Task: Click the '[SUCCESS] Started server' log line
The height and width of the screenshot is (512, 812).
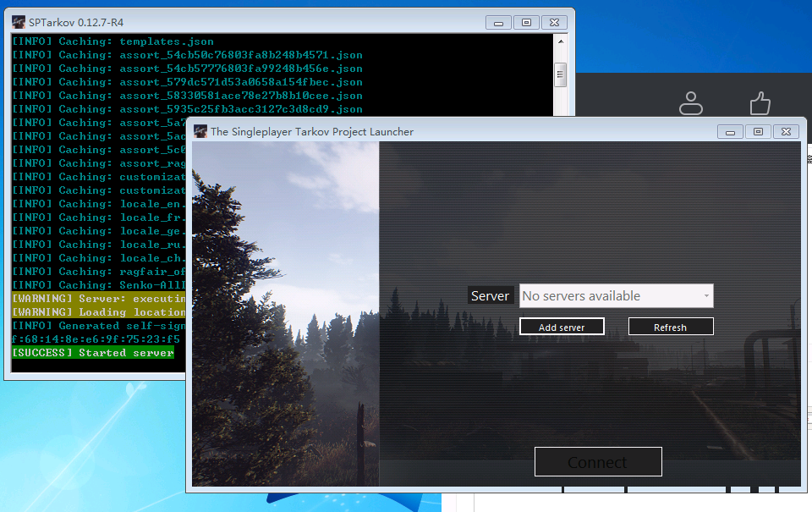Action: coord(93,352)
